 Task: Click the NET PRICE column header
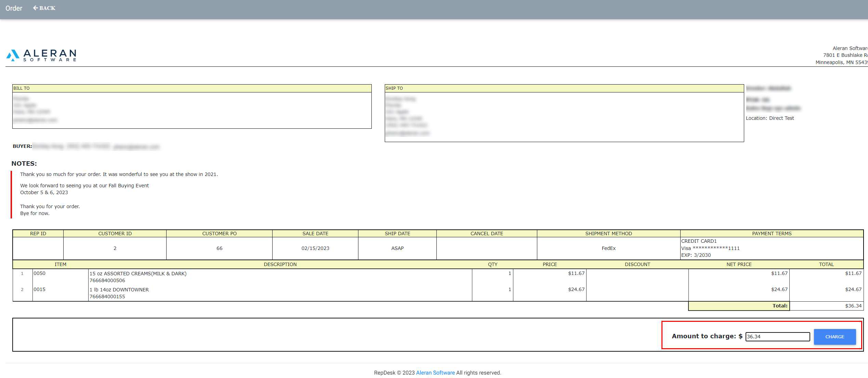(739, 264)
